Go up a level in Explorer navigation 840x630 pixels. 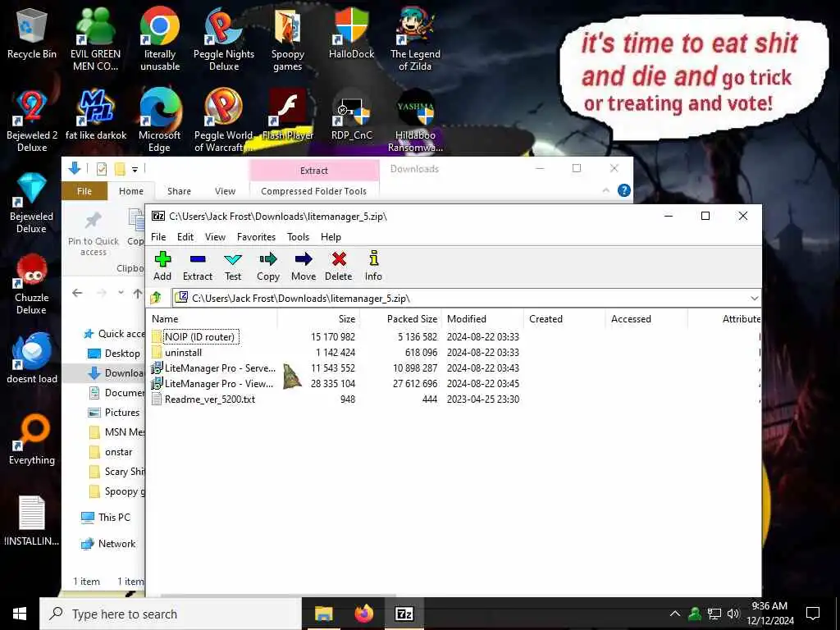pos(138,293)
